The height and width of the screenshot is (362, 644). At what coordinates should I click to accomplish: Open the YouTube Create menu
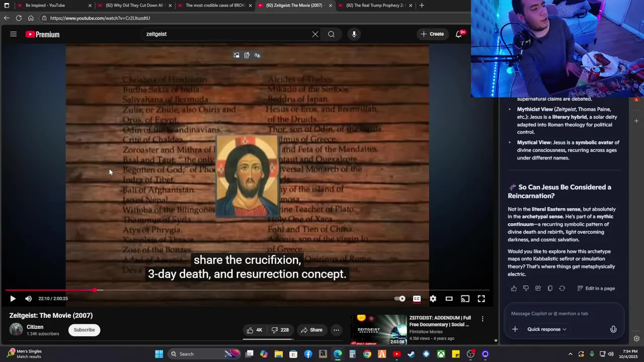[x=432, y=34]
